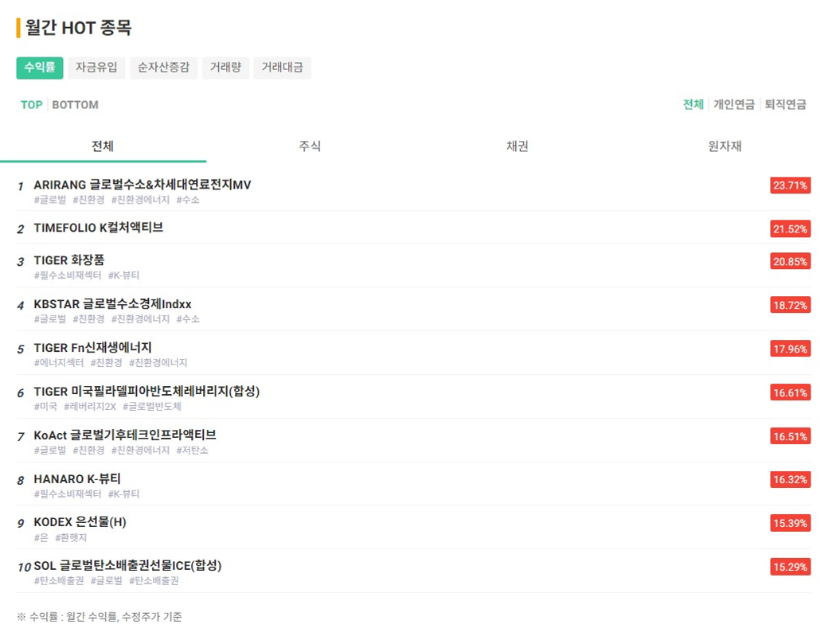The height and width of the screenshot is (640, 840).
Task: Open KBSTAR 글로벌수소경제Indxx ETF
Action: tap(112, 304)
